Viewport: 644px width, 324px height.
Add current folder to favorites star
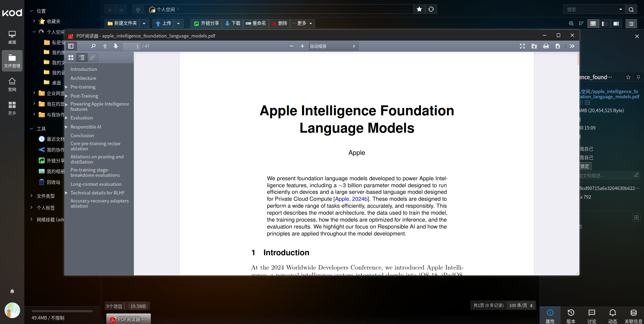(419, 9)
